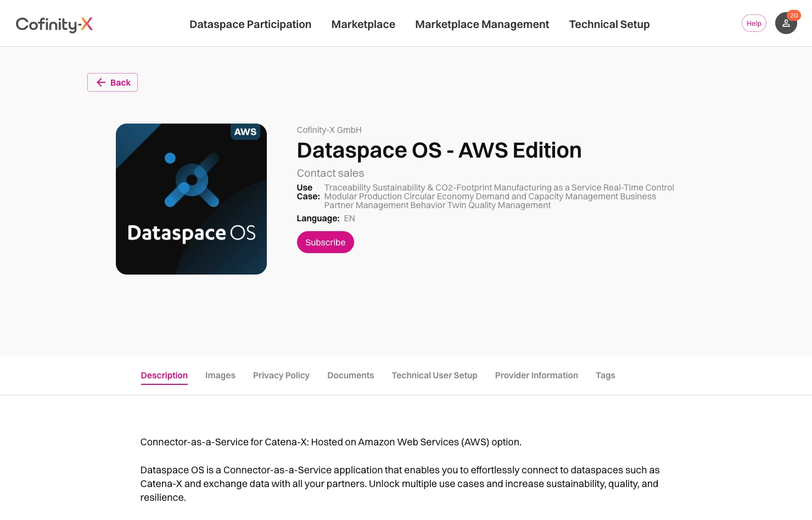Click the Dataspace OS - AWS Edition title
The image size is (812, 520).
(x=439, y=150)
